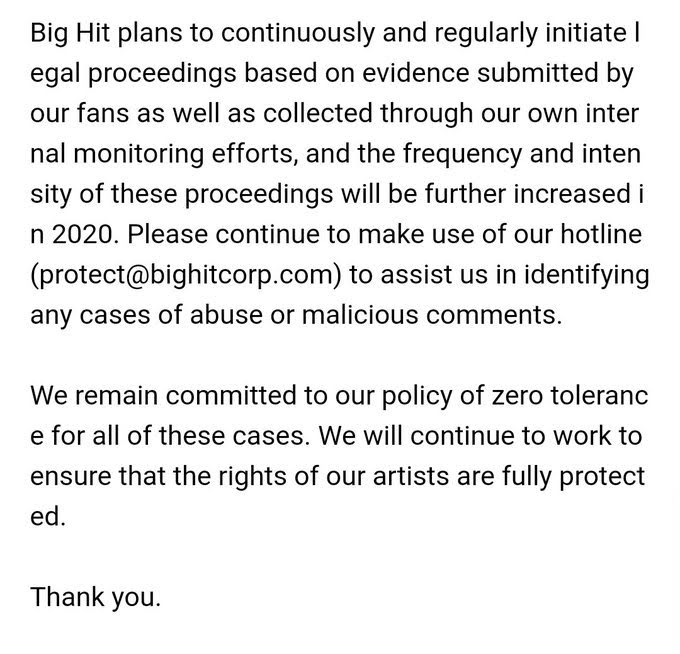
Task: Click the "Thank you." closing line
Action: [95, 597]
